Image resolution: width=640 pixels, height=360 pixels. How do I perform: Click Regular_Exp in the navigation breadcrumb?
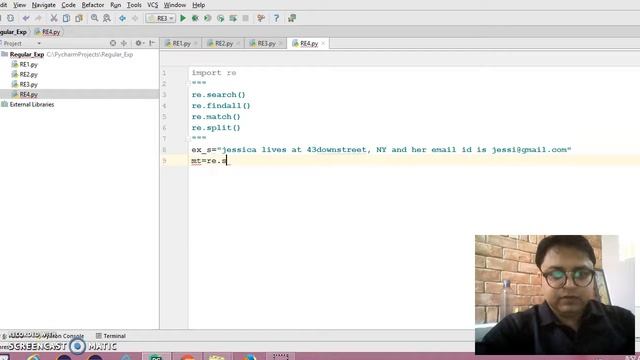[x=13, y=32]
